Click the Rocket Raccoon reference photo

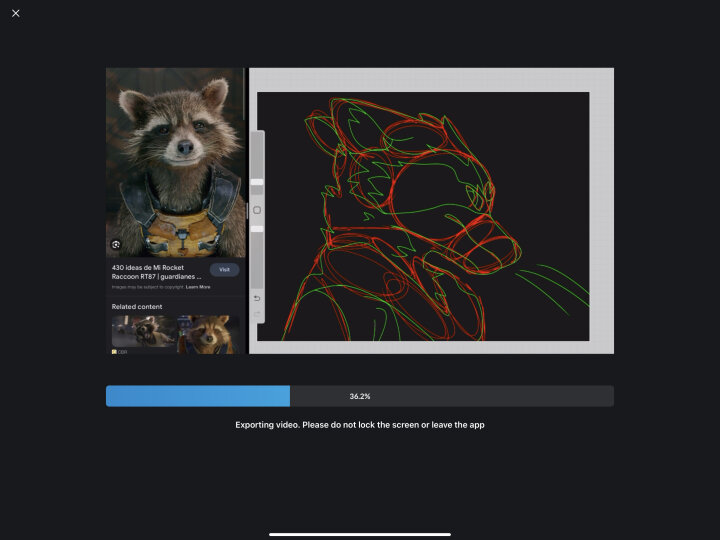(x=175, y=163)
